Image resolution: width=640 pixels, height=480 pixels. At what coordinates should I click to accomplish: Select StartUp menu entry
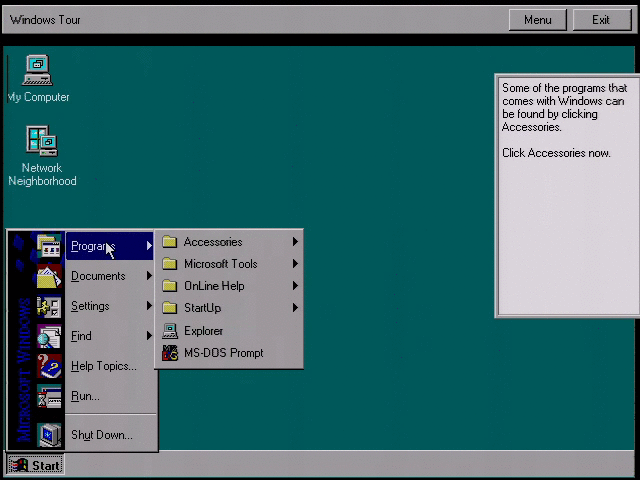click(229, 308)
